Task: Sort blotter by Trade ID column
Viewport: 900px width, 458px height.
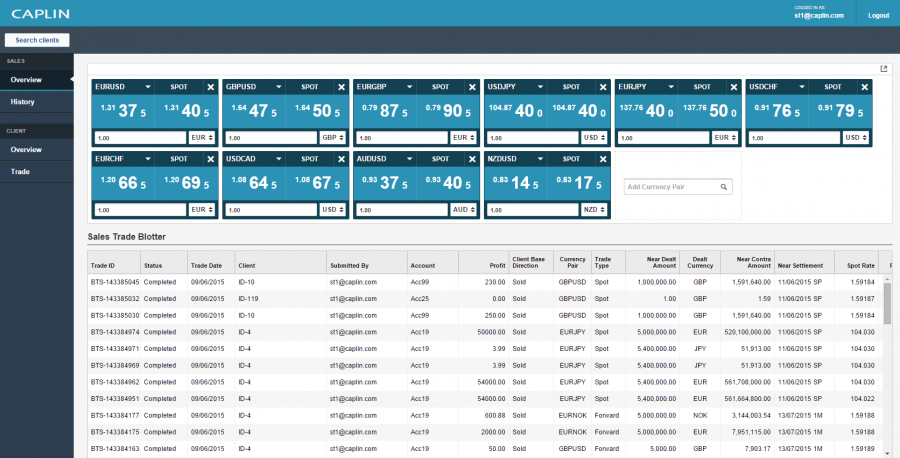Action: (114, 262)
